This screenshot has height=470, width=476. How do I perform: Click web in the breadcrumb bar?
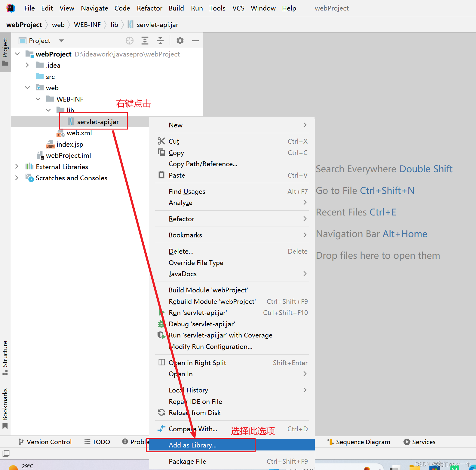coord(58,25)
